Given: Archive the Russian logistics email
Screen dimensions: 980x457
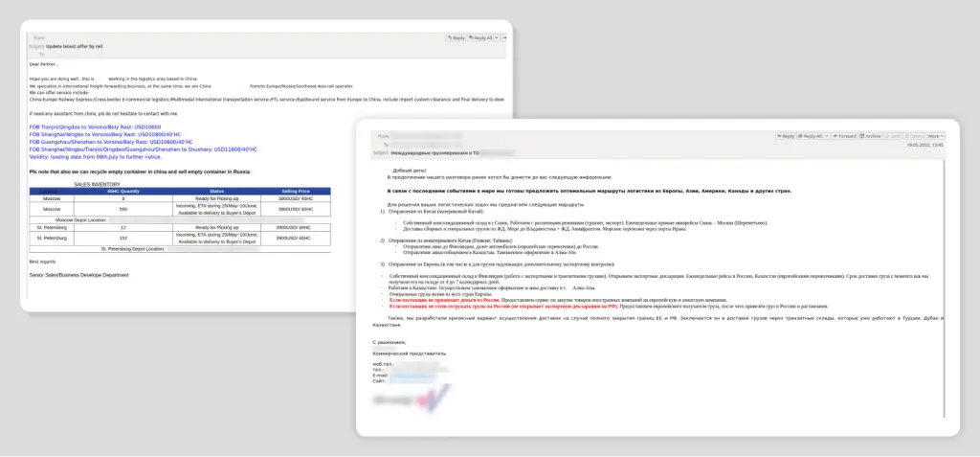Looking at the screenshot, I should pyautogui.click(x=871, y=136).
